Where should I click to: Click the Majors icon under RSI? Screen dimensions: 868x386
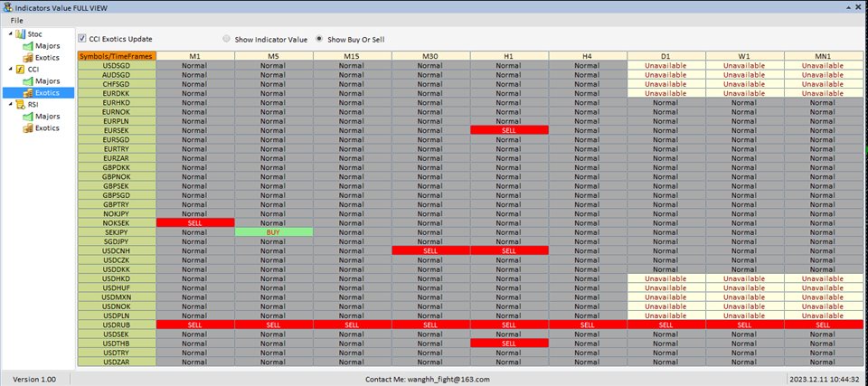(x=28, y=117)
